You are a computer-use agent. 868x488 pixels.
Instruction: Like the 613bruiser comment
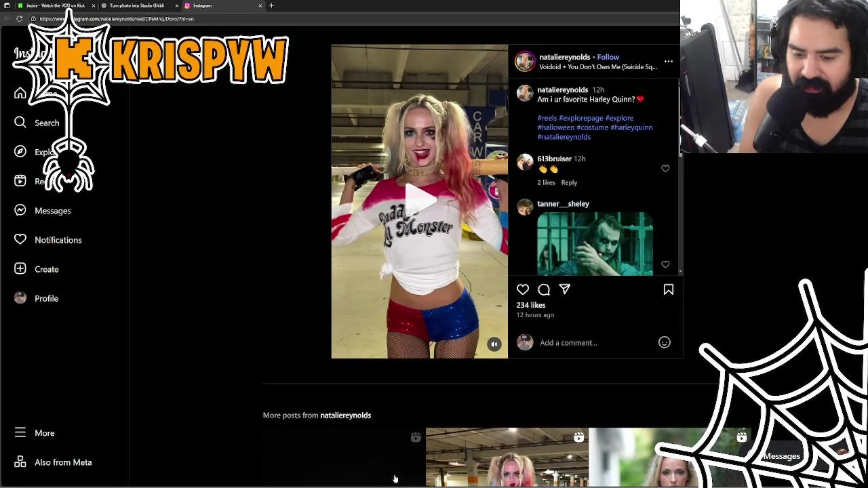(x=665, y=169)
